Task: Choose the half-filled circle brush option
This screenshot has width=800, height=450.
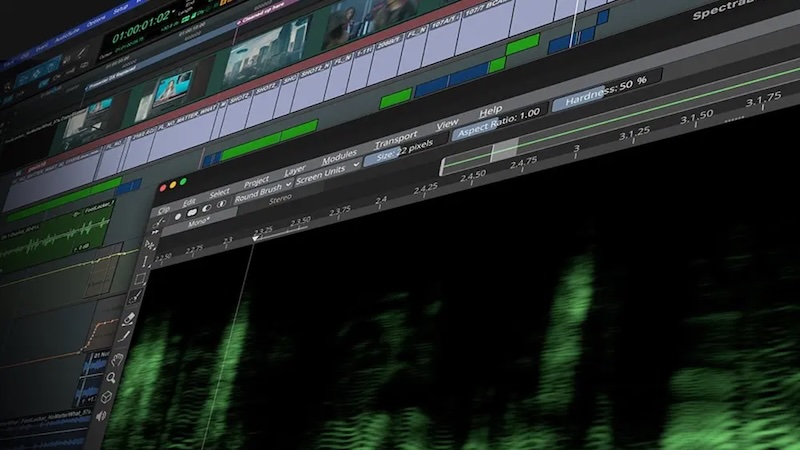Action: coord(207,208)
